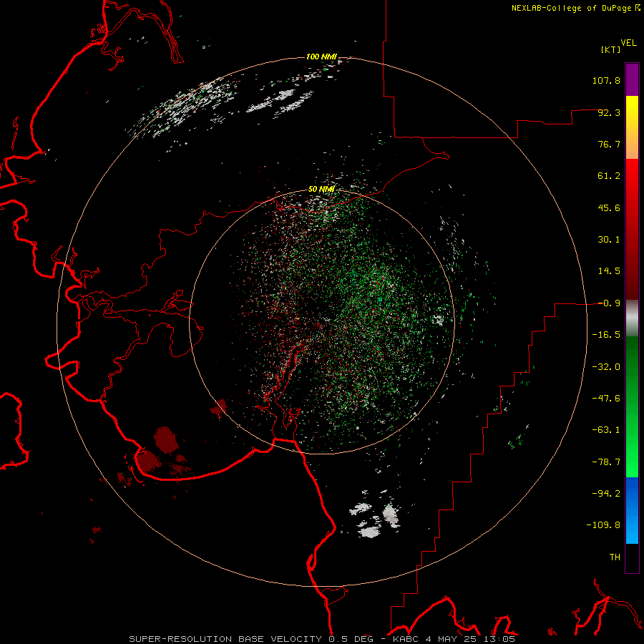This screenshot has width=644, height=644.
Task: Click the 100 NMI range ring label
Action: tap(321, 57)
